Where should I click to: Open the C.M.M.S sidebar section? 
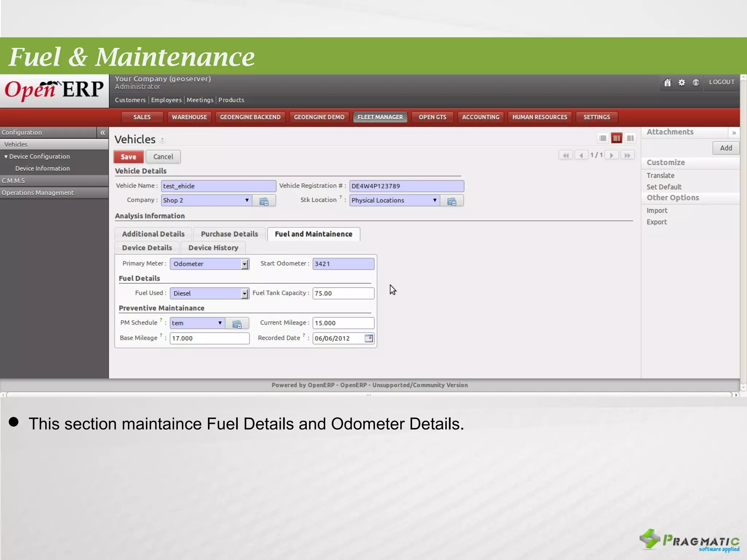pyautogui.click(x=54, y=180)
